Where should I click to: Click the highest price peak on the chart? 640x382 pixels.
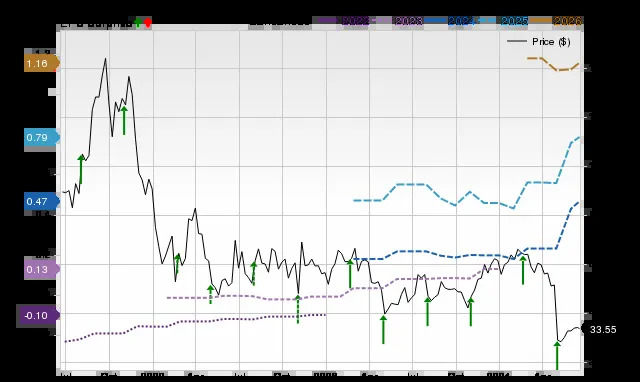[106, 59]
